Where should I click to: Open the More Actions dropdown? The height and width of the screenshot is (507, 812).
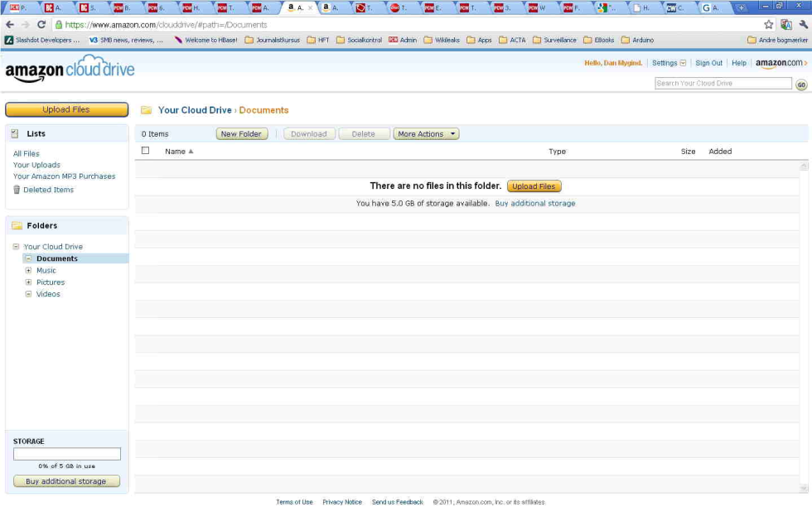click(x=426, y=134)
